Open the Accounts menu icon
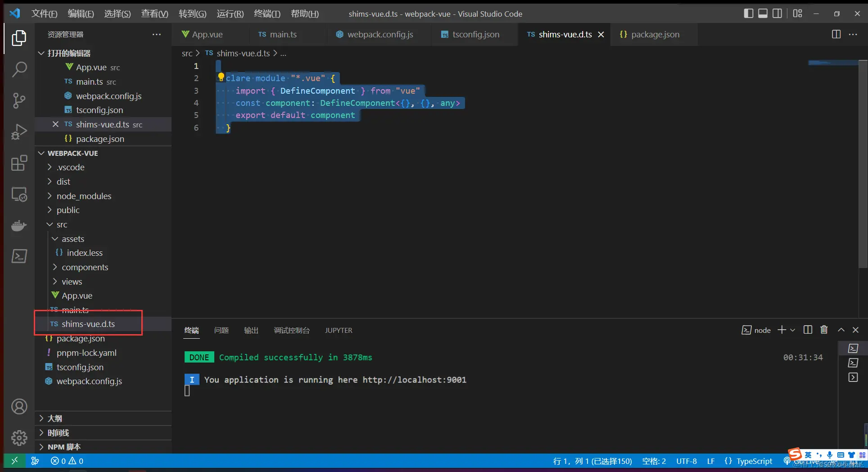 click(19, 407)
